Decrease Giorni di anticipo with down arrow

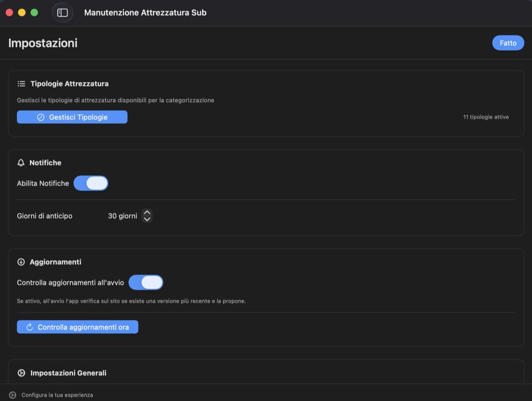tap(147, 219)
